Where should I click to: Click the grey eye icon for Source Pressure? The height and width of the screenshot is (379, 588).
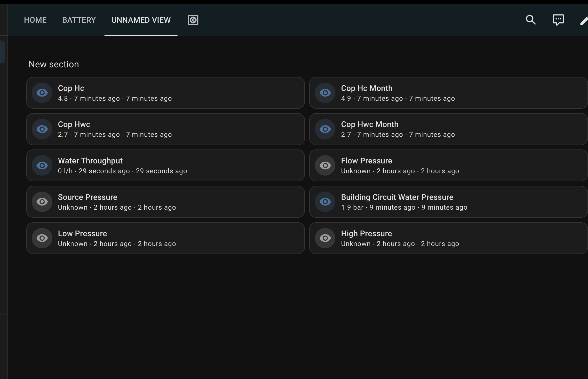point(42,202)
